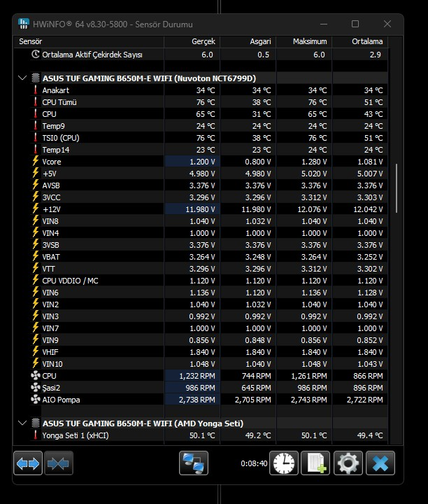Click the Sensör column header

pos(89,41)
